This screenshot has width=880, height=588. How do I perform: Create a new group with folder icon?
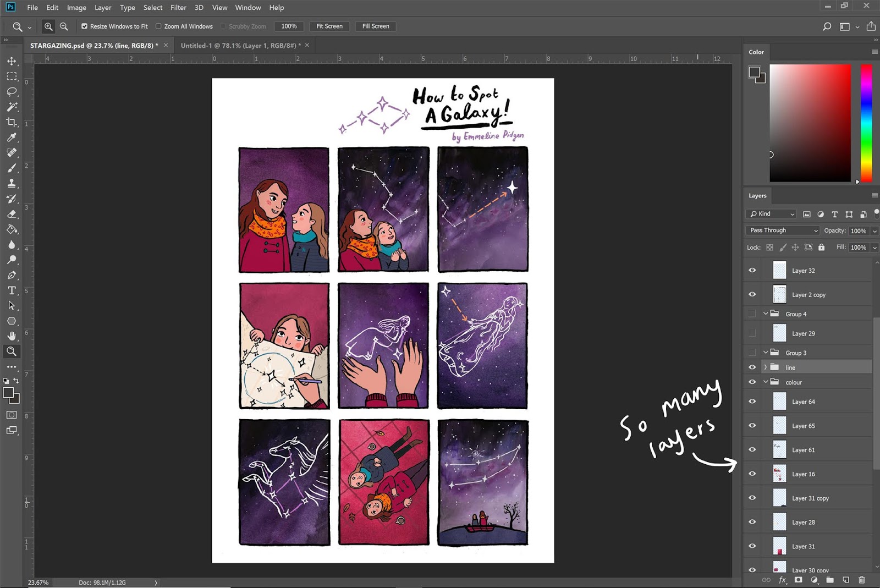click(x=830, y=580)
